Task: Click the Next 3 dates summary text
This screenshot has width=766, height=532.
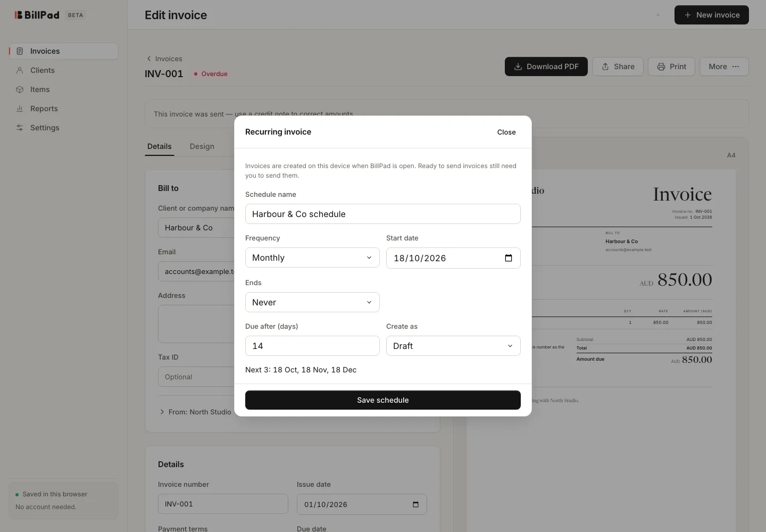Action: (x=301, y=370)
